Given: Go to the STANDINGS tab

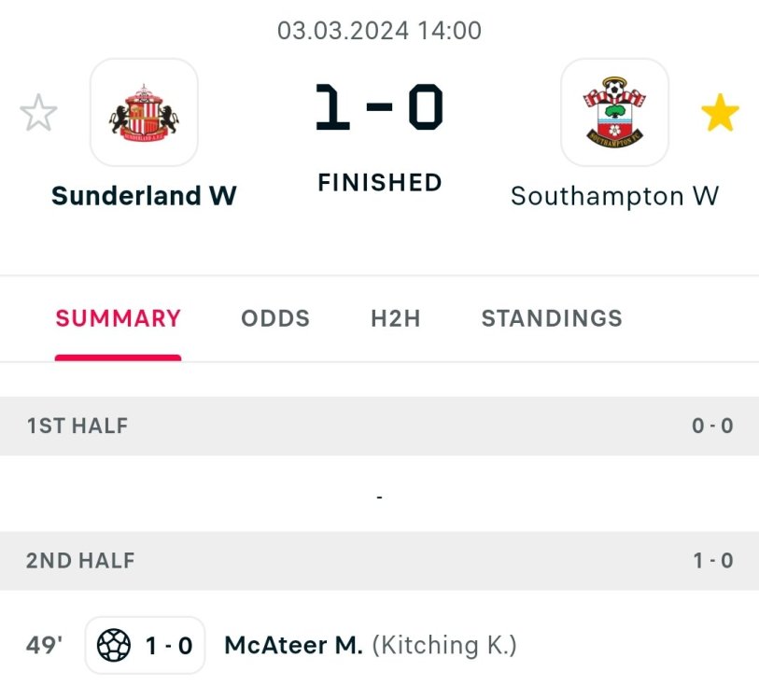Looking at the screenshot, I should coord(552,318).
